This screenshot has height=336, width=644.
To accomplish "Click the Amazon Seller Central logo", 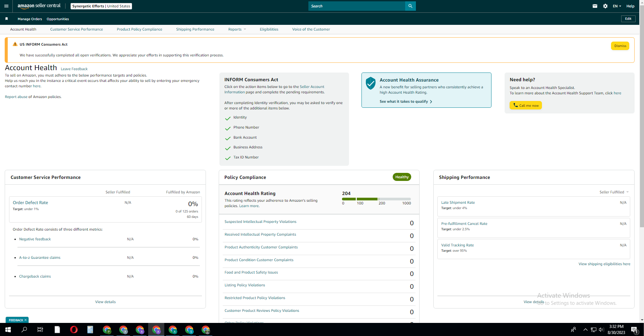I will [x=39, y=6].
